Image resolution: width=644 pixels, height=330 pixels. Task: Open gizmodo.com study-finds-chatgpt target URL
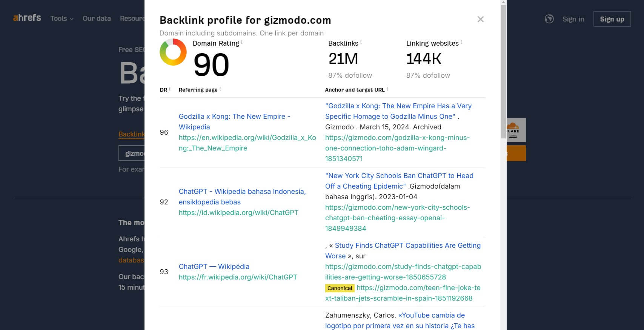[x=403, y=272]
